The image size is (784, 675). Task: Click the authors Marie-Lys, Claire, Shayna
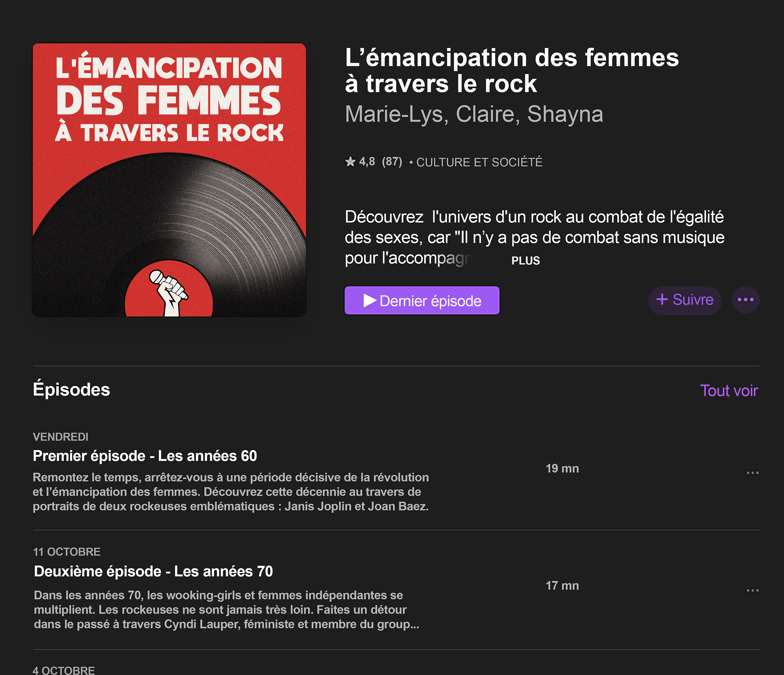point(474,114)
